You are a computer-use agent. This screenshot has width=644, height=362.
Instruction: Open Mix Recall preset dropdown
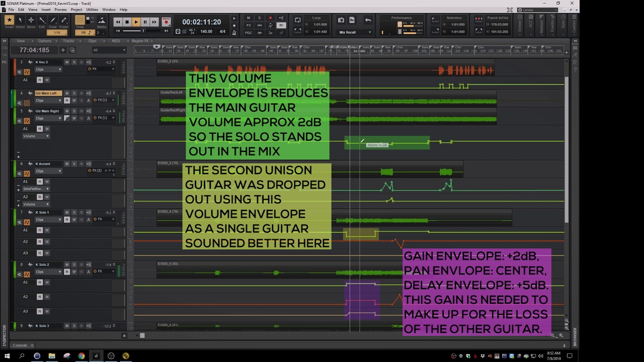tap(355, 32)
